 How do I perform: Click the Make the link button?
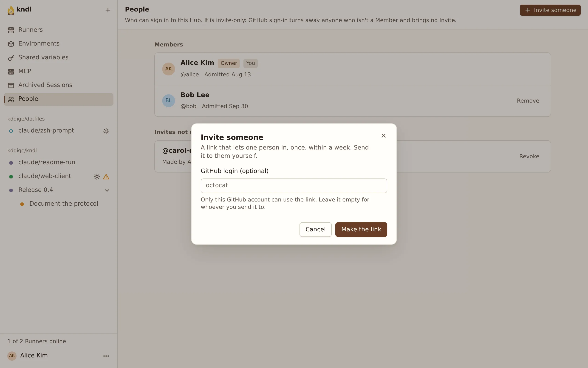361,230
